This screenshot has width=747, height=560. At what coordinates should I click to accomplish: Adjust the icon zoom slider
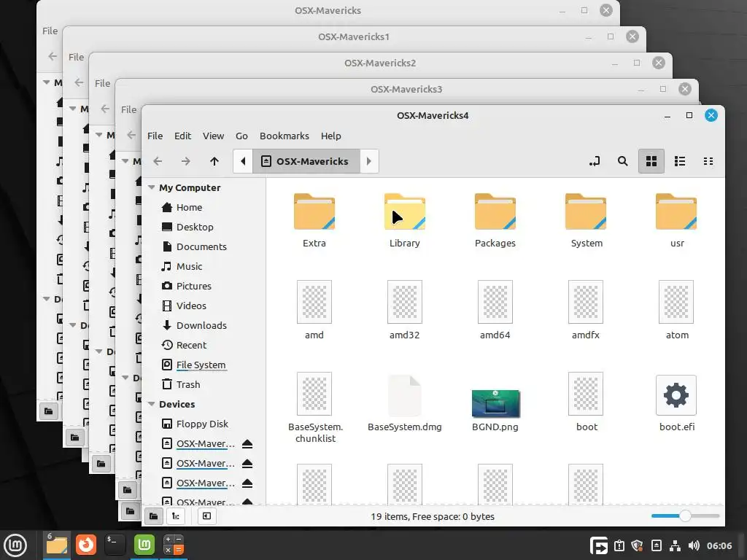click(x=685, y=516)
